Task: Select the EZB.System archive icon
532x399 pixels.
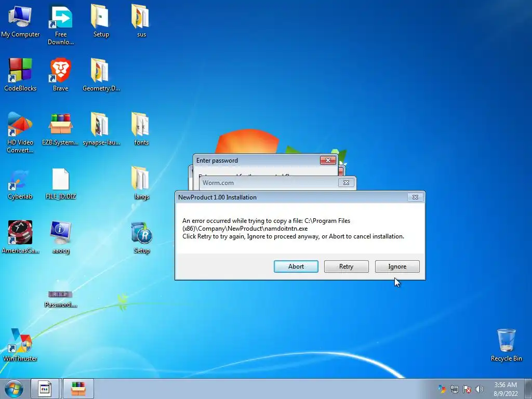Action: (x=60, y=129)
